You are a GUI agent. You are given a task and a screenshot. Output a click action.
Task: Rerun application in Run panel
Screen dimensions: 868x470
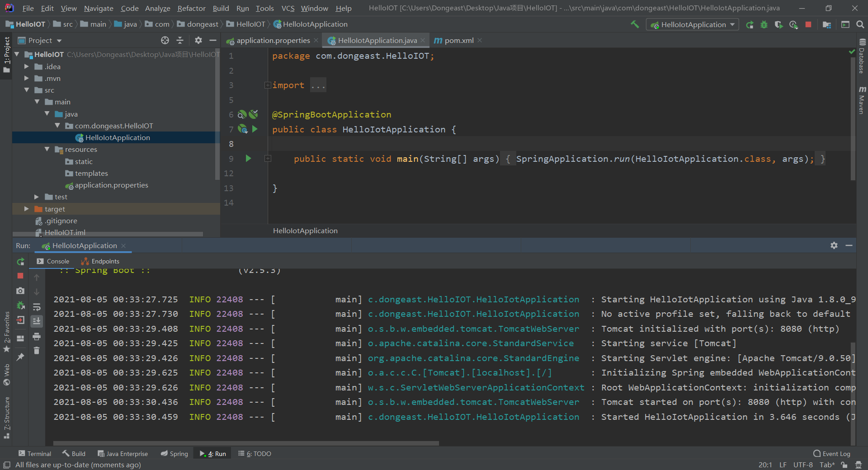click(20, 262)
